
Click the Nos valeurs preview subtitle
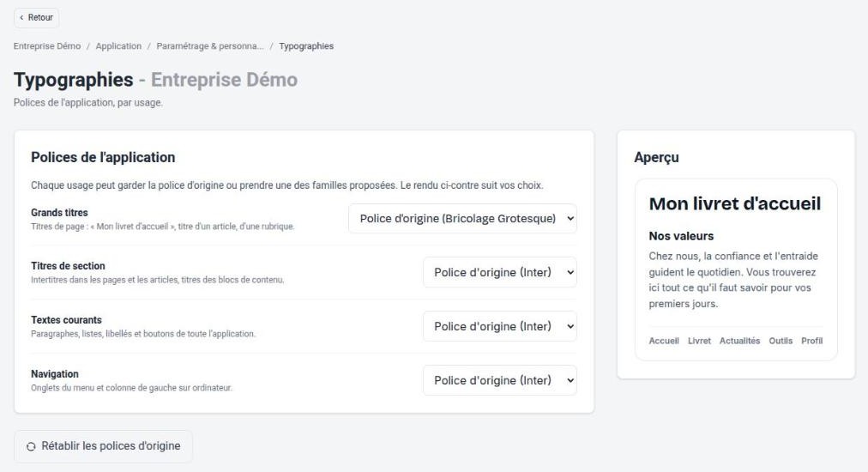pos(681,236)
